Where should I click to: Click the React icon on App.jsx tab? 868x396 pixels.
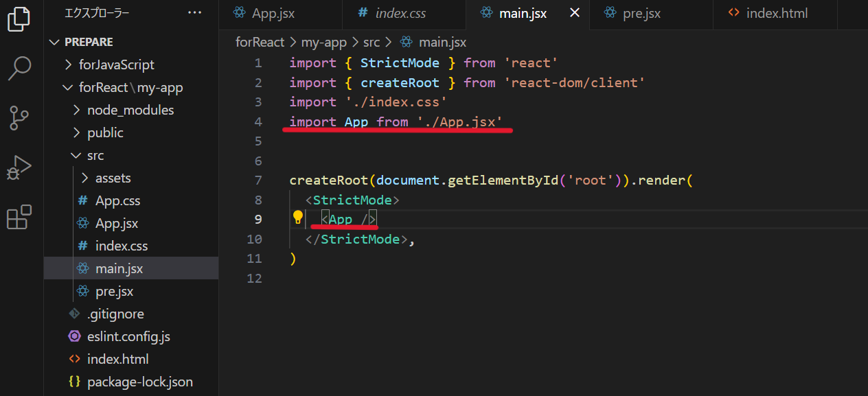(x=239, y=13)
